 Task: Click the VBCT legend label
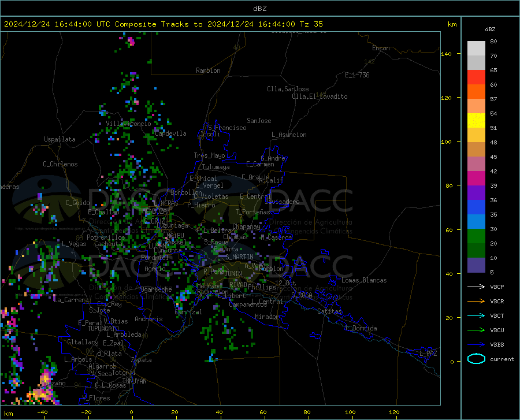click(497, 315)
